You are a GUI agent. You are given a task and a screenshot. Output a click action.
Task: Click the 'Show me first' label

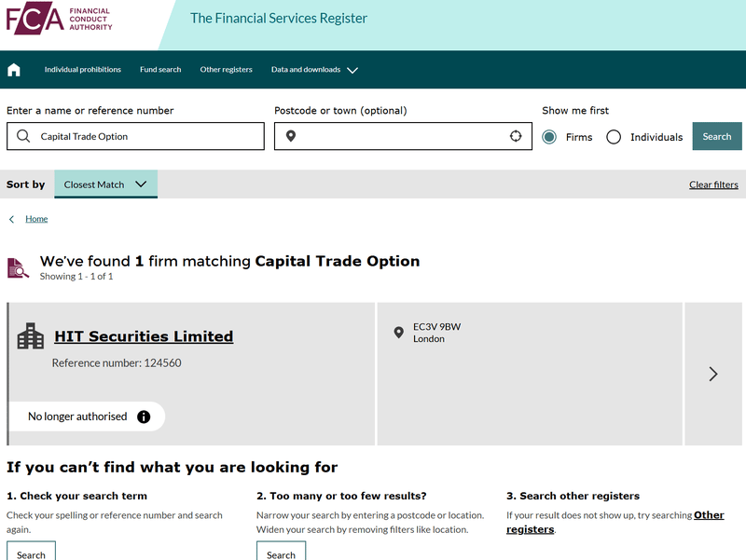575,110
